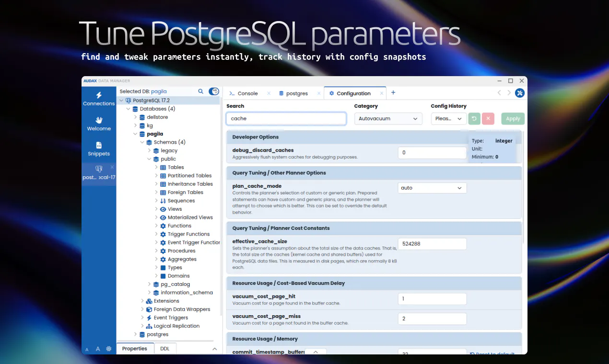Open settings gear at sidebar bottom
The image size is (609, 364).
pyautogui.click(x=109, y=349)
